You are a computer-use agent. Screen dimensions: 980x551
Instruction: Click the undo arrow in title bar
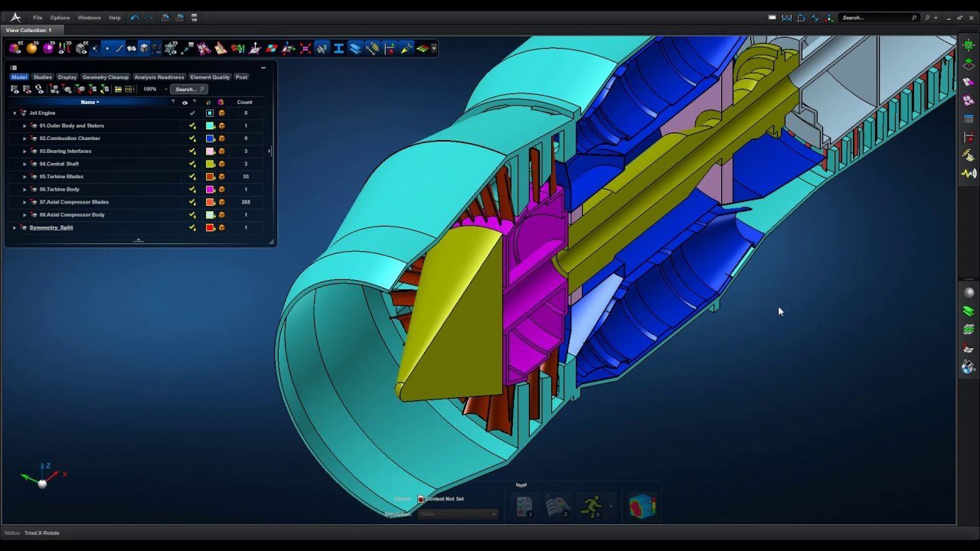135,18
